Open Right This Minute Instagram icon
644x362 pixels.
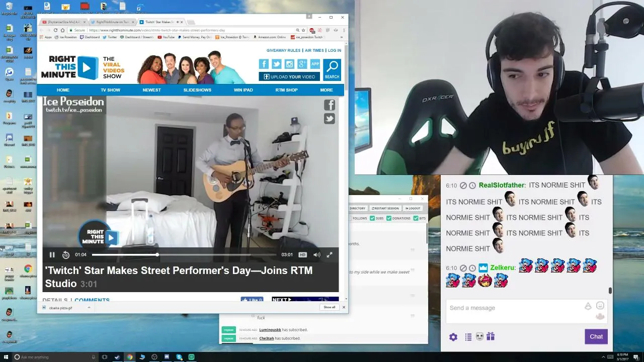point(289,64)
